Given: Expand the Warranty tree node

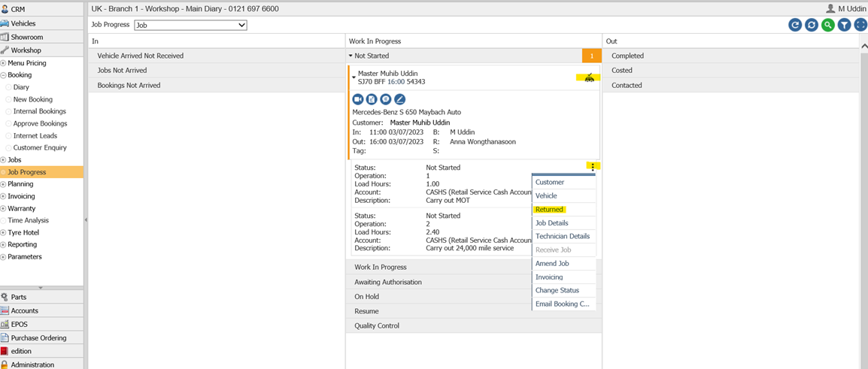Looking at the screenshot, I should [x=3, y=209].
